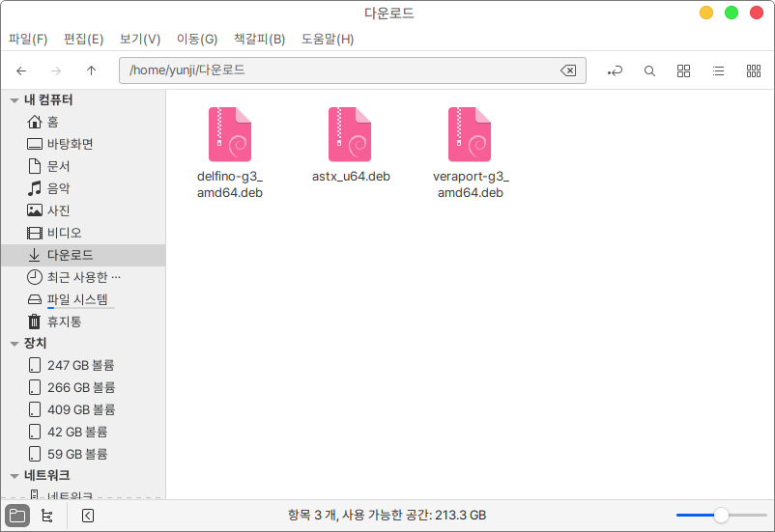This screenshot has width=775, height=532.
Task: Open the 책갈피(B) bookmarks menu
Action: [259, 40]
